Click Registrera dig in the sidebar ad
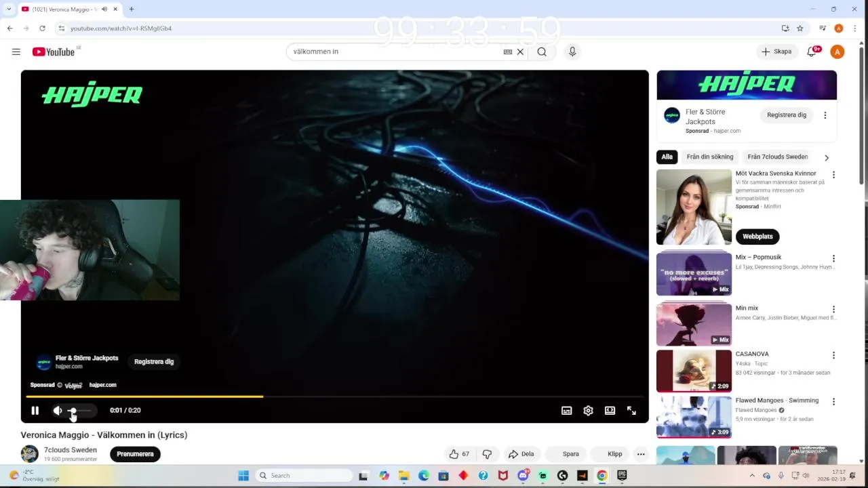 click(x=787, y=115)
